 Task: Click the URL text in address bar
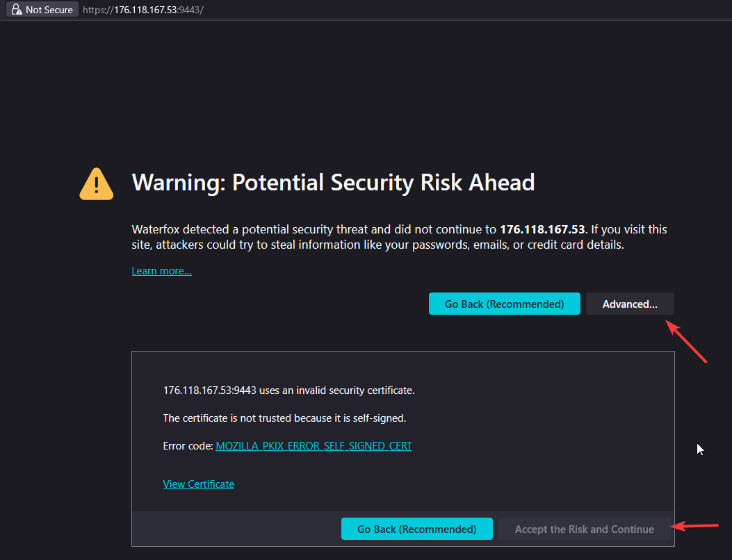point(143,10)
